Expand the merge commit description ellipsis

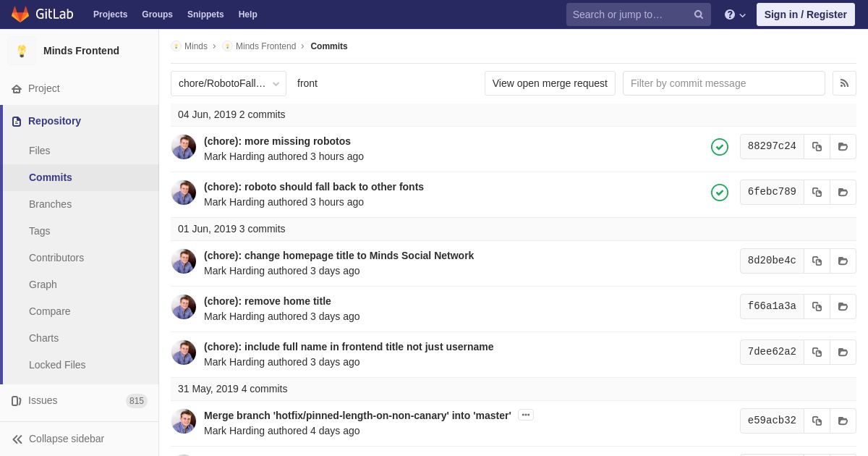(526, 415)
